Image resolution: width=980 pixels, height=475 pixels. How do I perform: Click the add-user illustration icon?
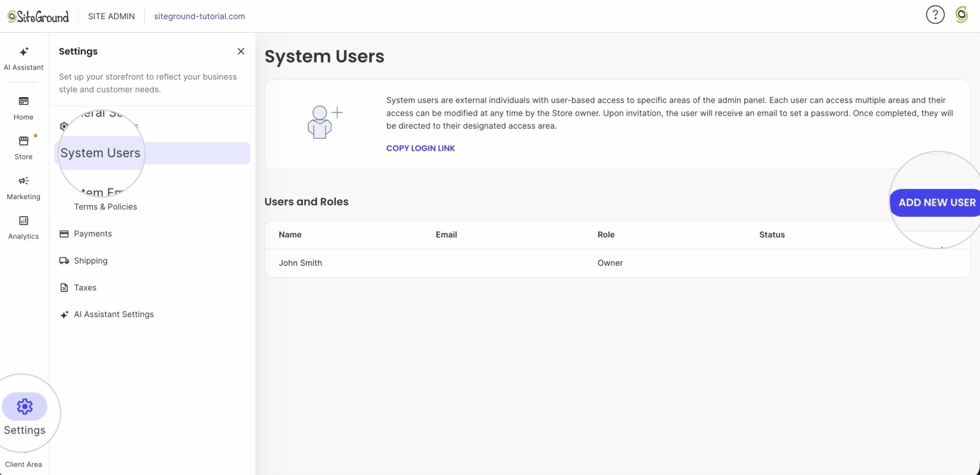coord(325,122)
